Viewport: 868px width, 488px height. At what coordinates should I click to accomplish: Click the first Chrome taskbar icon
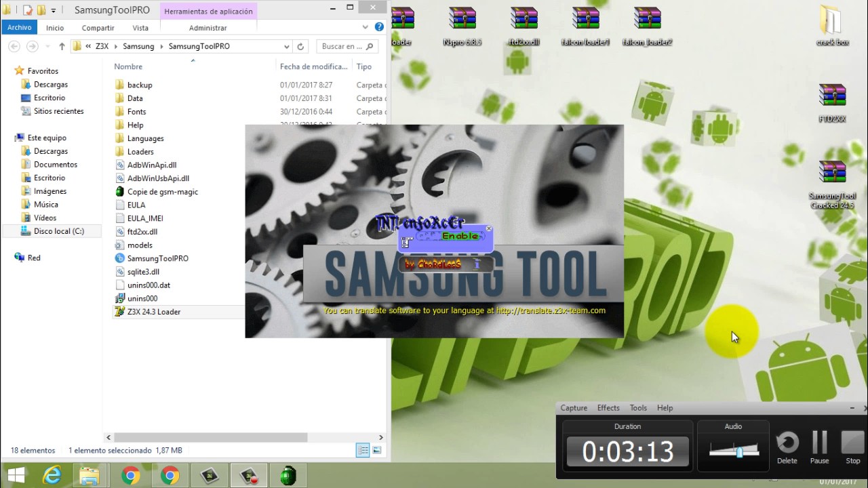(130, 476)
